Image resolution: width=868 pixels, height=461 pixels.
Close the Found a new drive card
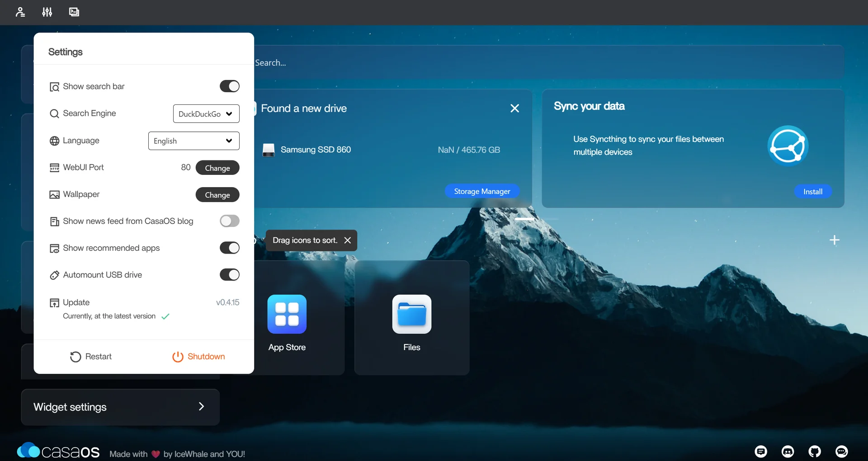[514, 108]
